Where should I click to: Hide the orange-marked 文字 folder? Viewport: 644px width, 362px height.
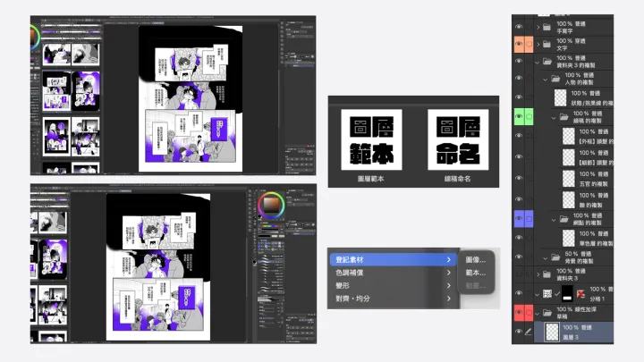pos(519,44)
